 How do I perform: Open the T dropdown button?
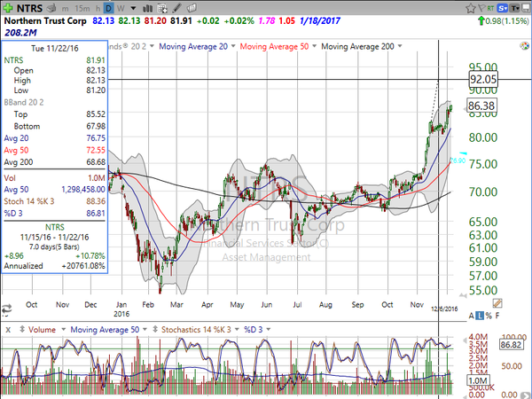click(x=514, y=8)
